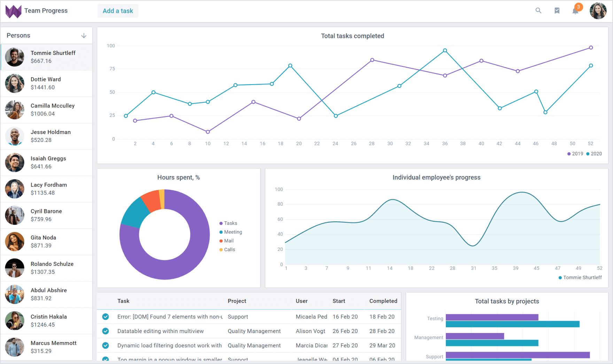Select Cristin Hakala in persons list
Viewport: 613px width, 364px height.
coord(47,321)
